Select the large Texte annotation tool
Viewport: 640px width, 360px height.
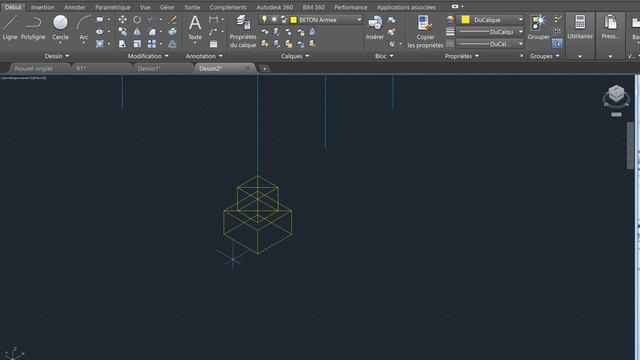(195, 27)
